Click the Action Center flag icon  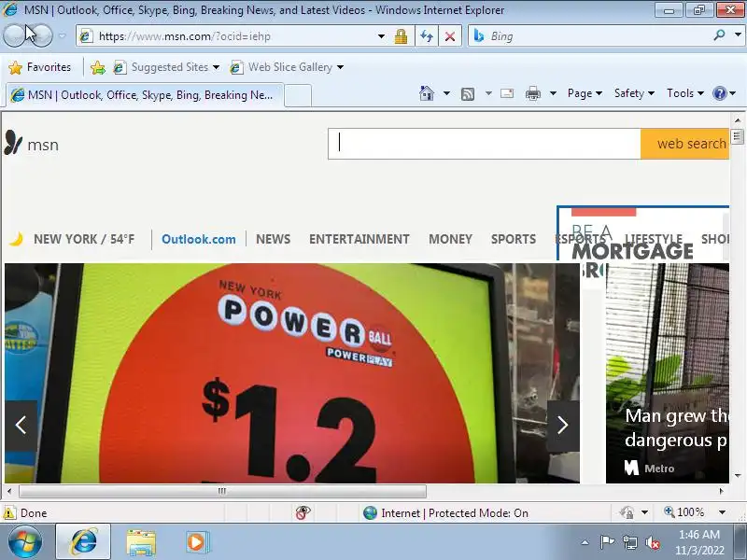(606, 542)
